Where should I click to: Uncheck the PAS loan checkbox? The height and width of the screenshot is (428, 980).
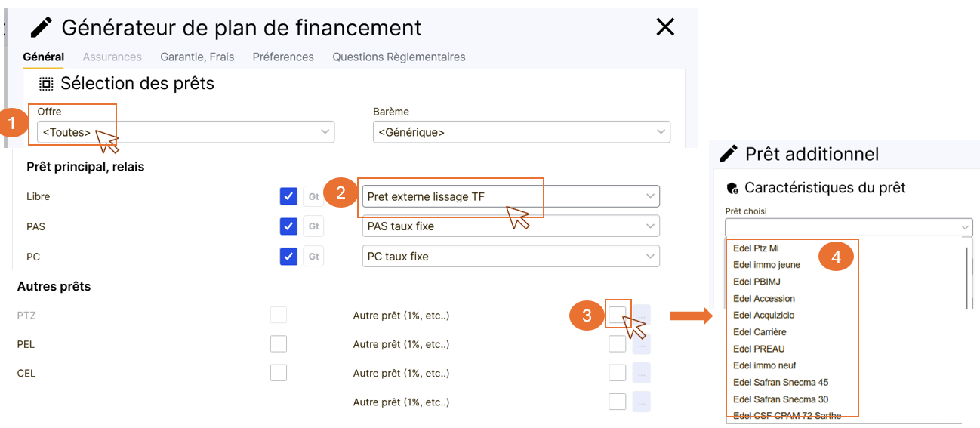click(x=288, y=226)
